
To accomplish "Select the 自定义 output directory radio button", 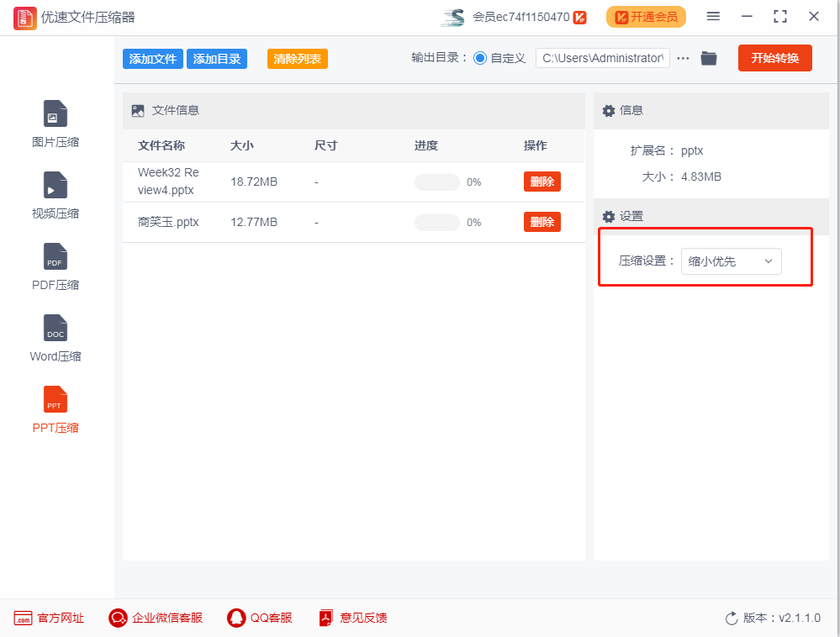I will 480,58.
